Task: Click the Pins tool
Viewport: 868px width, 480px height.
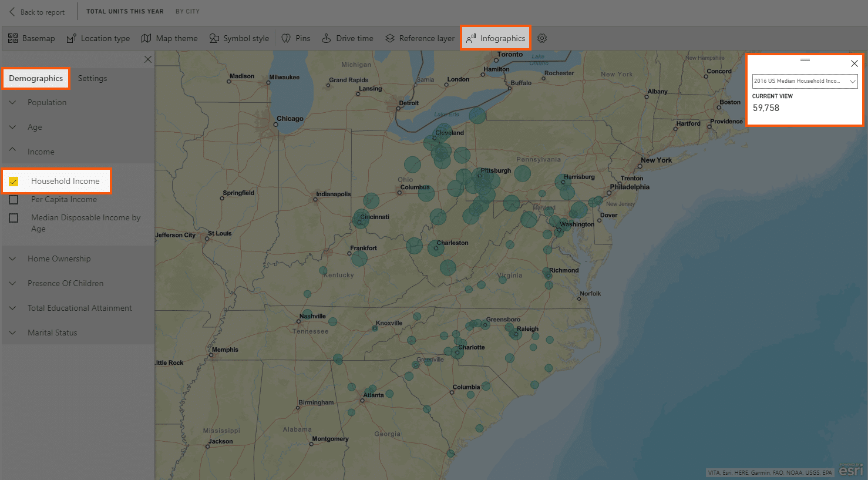Action: 295,38
